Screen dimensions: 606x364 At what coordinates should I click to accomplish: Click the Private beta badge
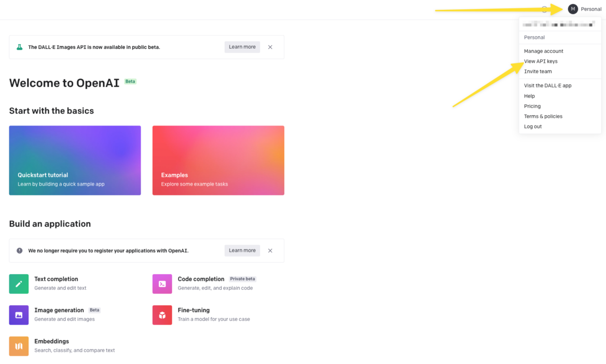243,279
